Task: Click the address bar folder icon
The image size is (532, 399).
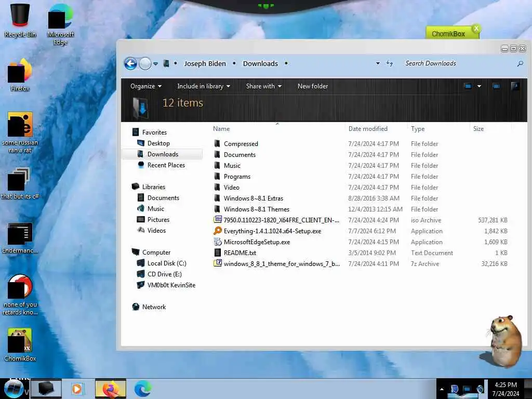Action: pos(166,63)
